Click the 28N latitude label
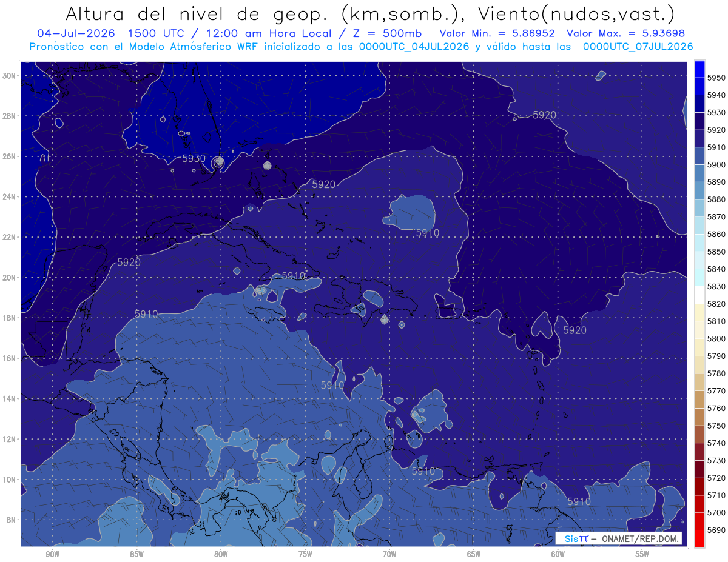The image size is (728, 562). click(9, 116)
